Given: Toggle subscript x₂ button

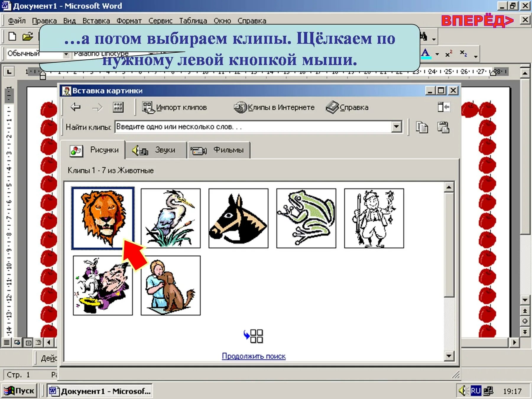Looking at the screenshot, I should tap(463, 53).
